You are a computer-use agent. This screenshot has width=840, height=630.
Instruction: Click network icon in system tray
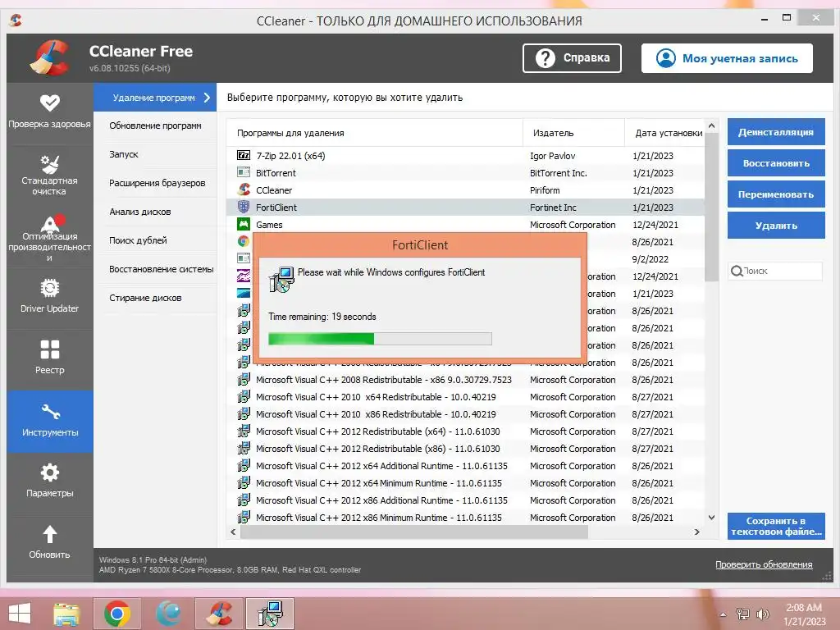(x=742, y=614)
